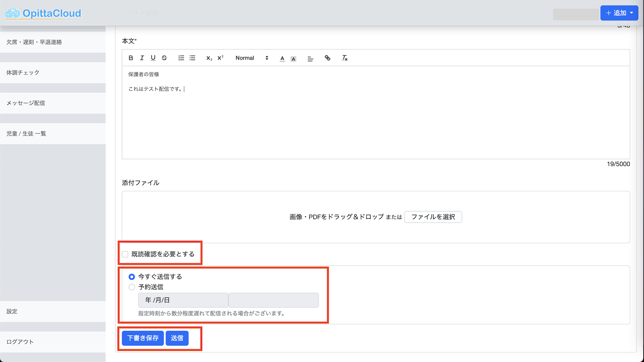
Task: Open the text background color picker
Action: coord(293,58)
